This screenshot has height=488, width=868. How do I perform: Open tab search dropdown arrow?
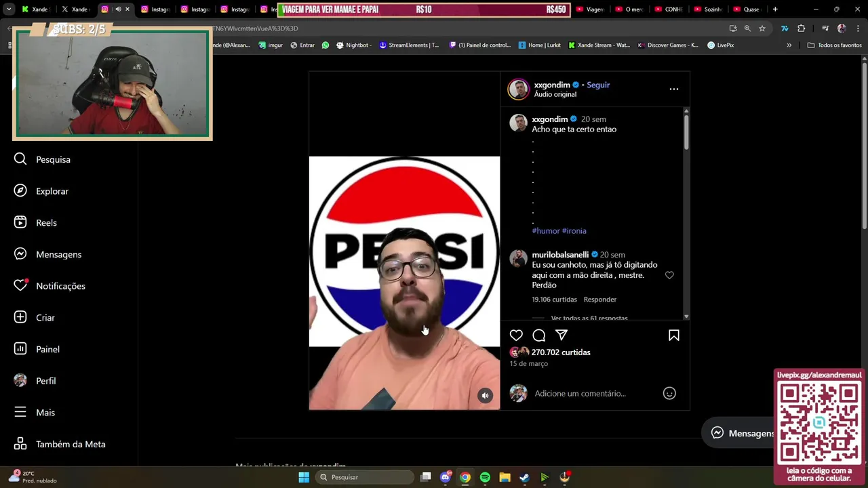[x=8, y=9]
